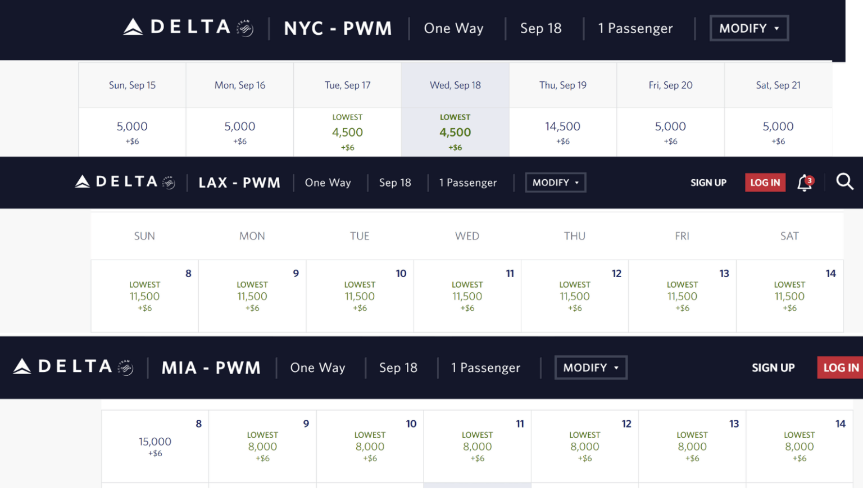
Task: Select the 15,000 mile fare on the 8th for MIA-PWM
Action: 155,446
